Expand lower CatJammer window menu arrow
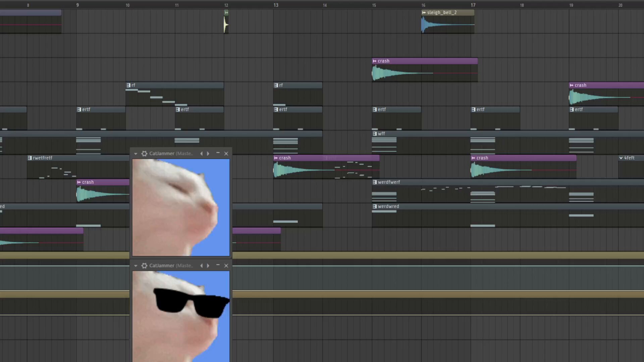Viewport: 644px width, 362px height. pyautogui.click(x=136, y=265)
